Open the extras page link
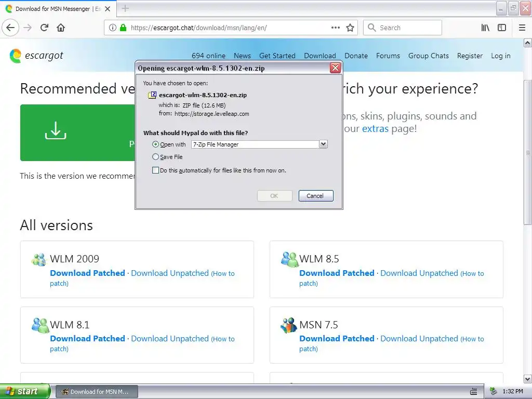The height and width of the screenshot is (399, 532). point(375,129)
